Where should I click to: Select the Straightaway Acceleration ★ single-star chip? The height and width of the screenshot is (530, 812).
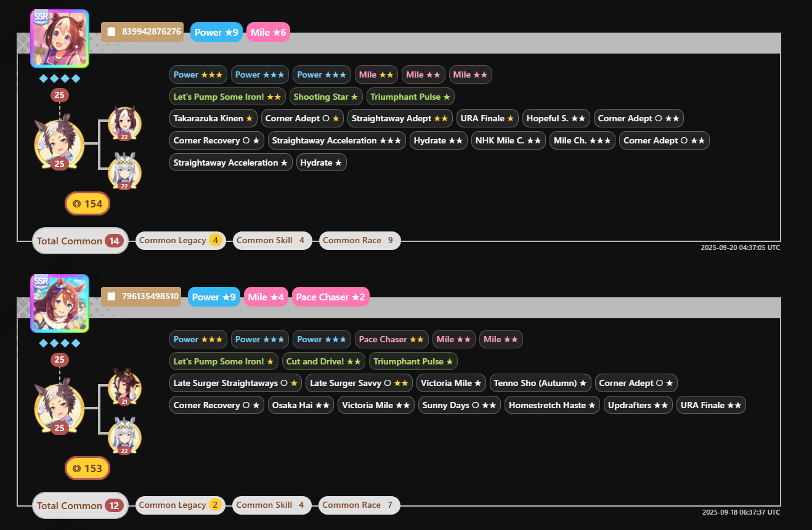pyautogui.click(x=231, y=163)
